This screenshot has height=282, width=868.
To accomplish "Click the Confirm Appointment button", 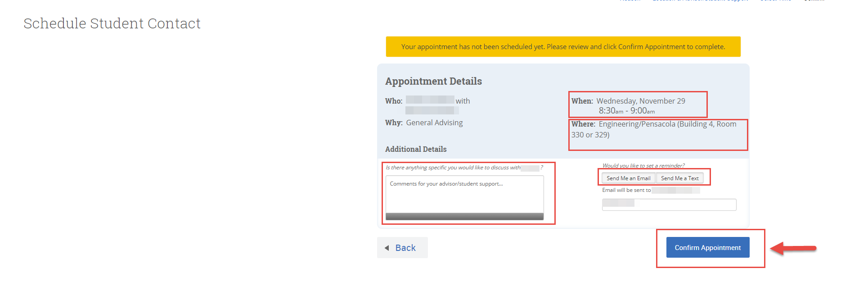I will coord(708,247).
